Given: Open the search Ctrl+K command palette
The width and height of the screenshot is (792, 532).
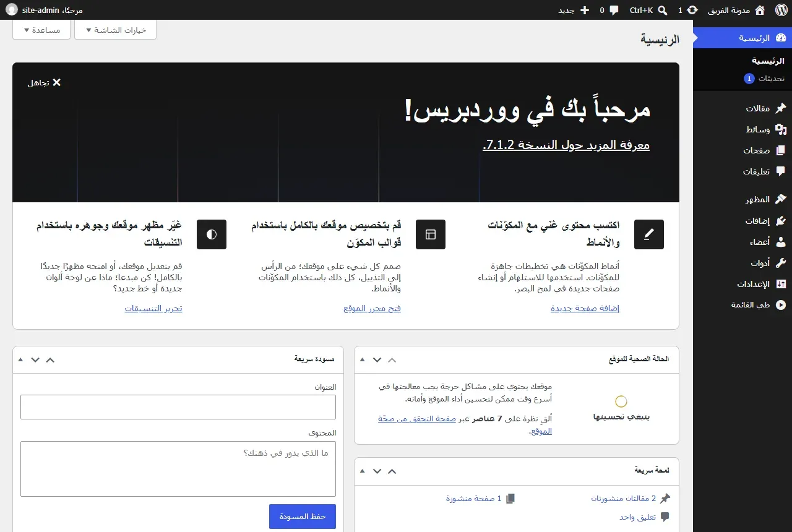Looking at the screenshot, I should click(648, 10).
